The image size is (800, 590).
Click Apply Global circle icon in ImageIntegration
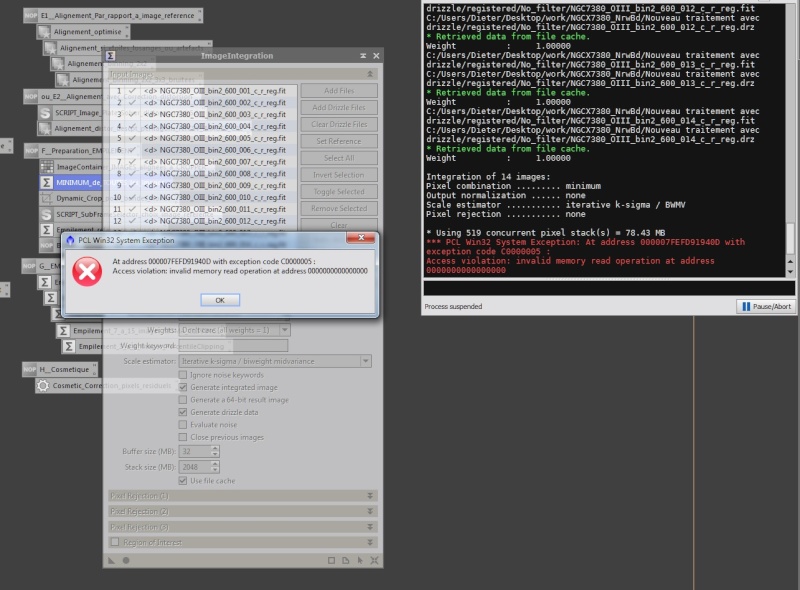(126, 560)
